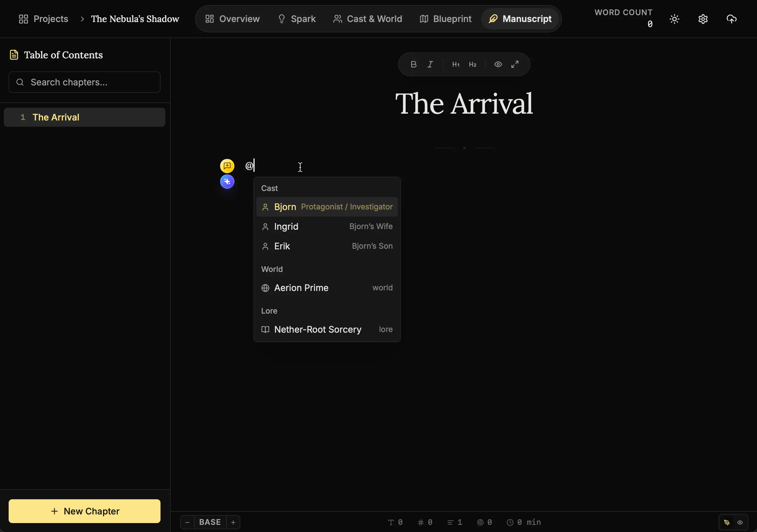This screenshot has width=757, height=532.
Task: Open settings gear in header
Action: (x=703, y=19)
